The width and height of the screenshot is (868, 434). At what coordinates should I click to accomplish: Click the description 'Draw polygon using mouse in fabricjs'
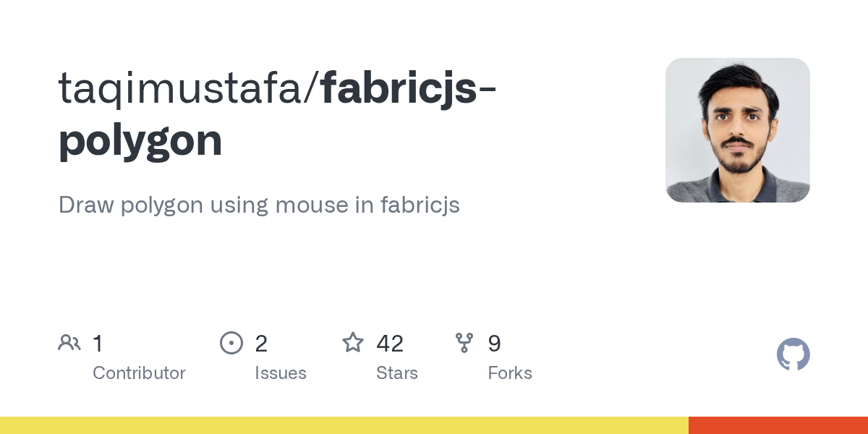click(259, 205)
